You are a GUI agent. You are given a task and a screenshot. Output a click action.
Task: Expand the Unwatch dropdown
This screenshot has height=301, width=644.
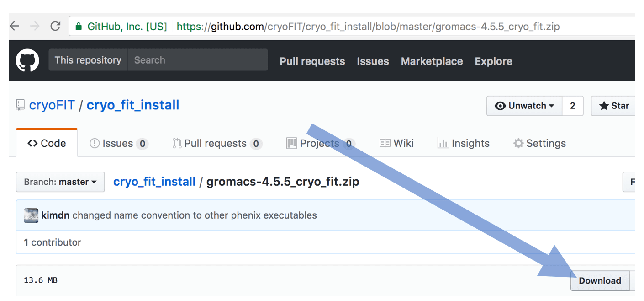[x=524, y=106]
